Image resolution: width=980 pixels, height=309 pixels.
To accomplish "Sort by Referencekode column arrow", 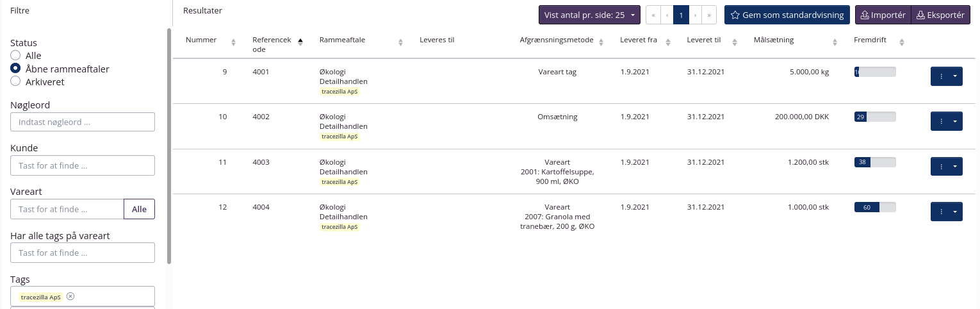I will [300, 42].
